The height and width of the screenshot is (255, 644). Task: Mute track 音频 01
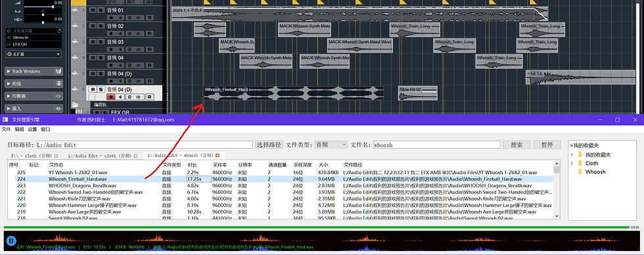(93, 10)
